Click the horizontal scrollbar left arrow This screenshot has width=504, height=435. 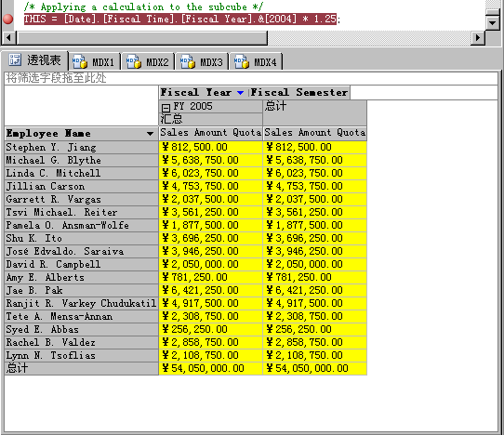coord(8,38)
